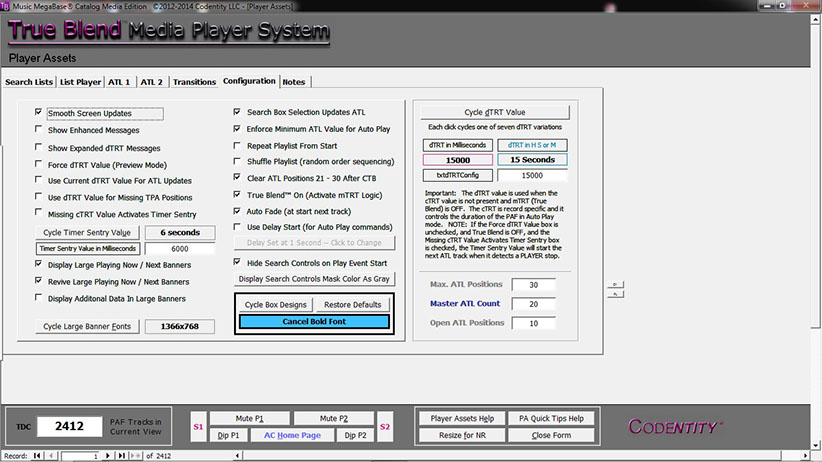Go to the previous record
This screenshot has width=822, height=462.
click(x=52, y=456)
